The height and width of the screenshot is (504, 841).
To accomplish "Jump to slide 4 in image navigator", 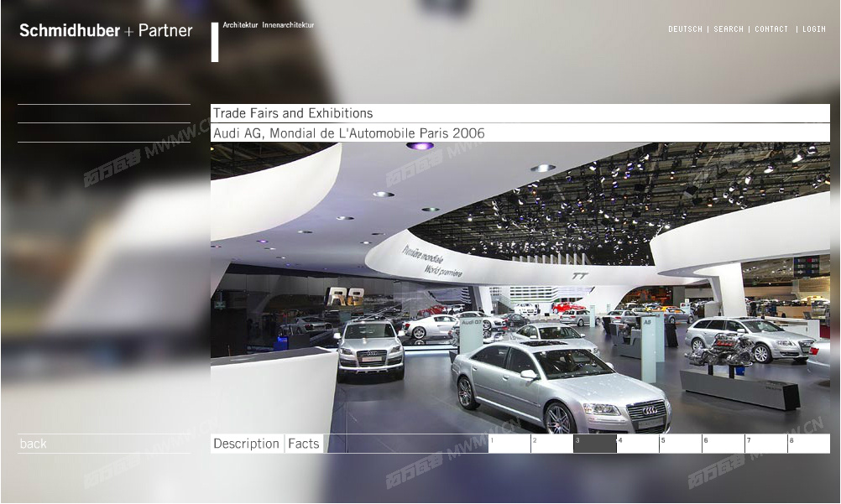I will tap(638, 444).
